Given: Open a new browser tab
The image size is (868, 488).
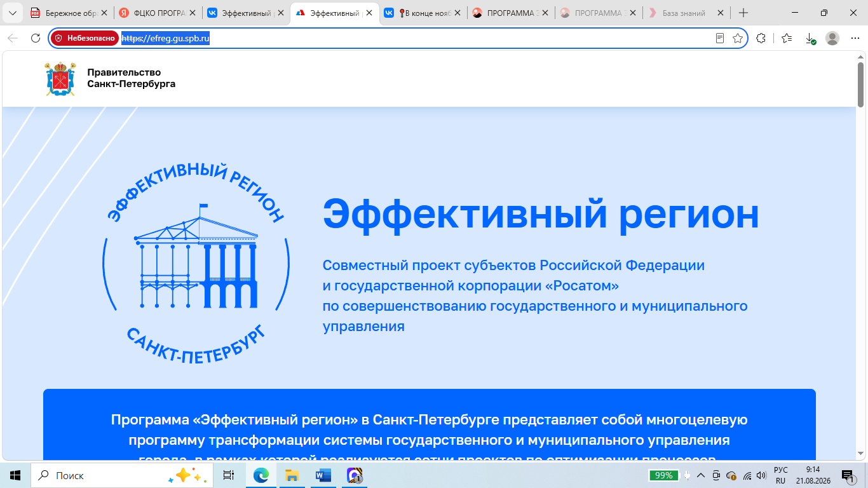Looking at the screenshot, I should click(743, 13).
